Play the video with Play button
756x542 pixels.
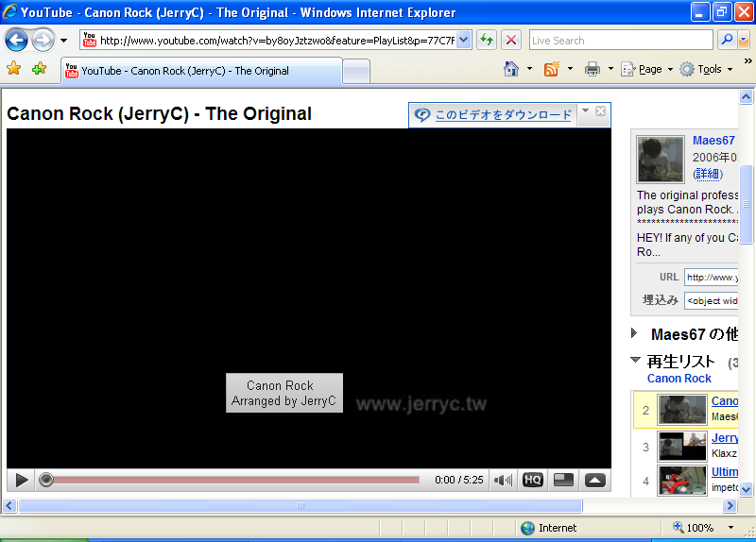pos(21,480)
